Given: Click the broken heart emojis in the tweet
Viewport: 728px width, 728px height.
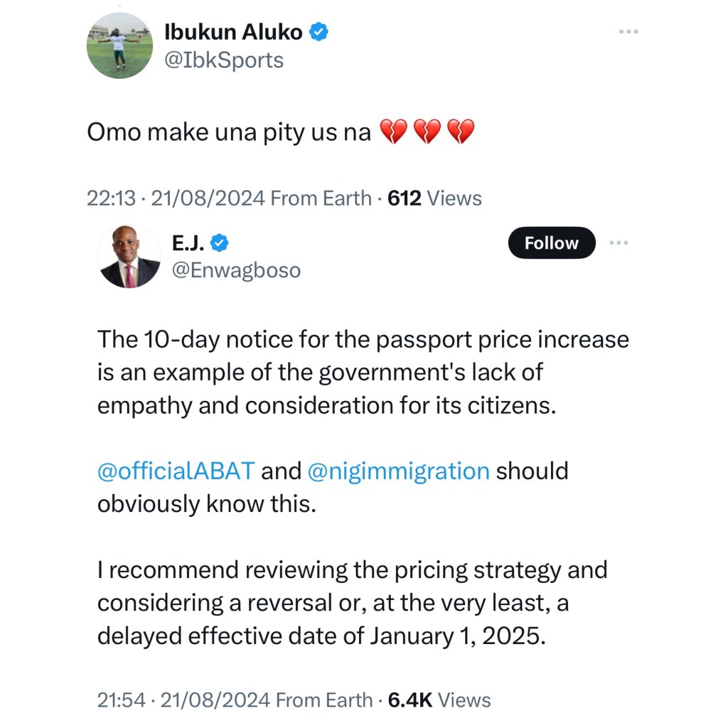Looking at the screenshot, I should (x=427, y=133).
